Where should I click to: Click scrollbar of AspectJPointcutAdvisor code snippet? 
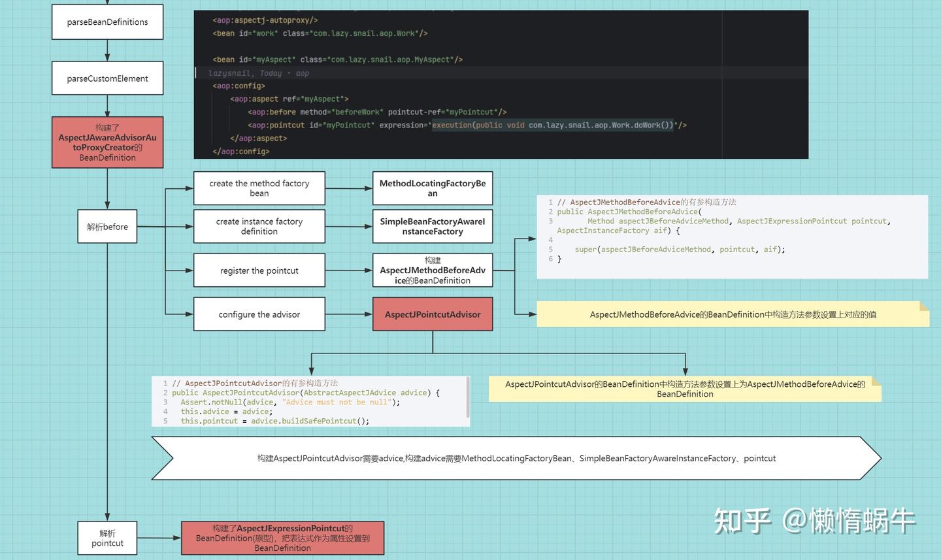(x=468, y=397)
